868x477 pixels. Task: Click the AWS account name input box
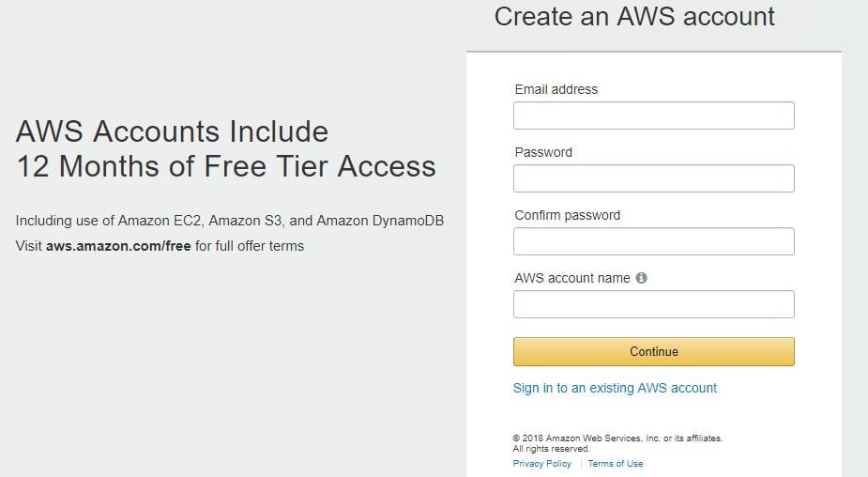654,304
